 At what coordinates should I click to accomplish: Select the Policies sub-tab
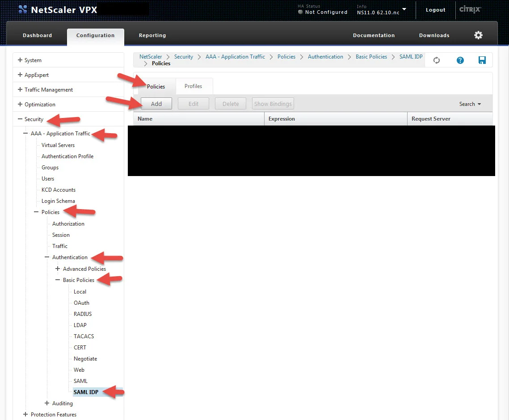(156, 86)
